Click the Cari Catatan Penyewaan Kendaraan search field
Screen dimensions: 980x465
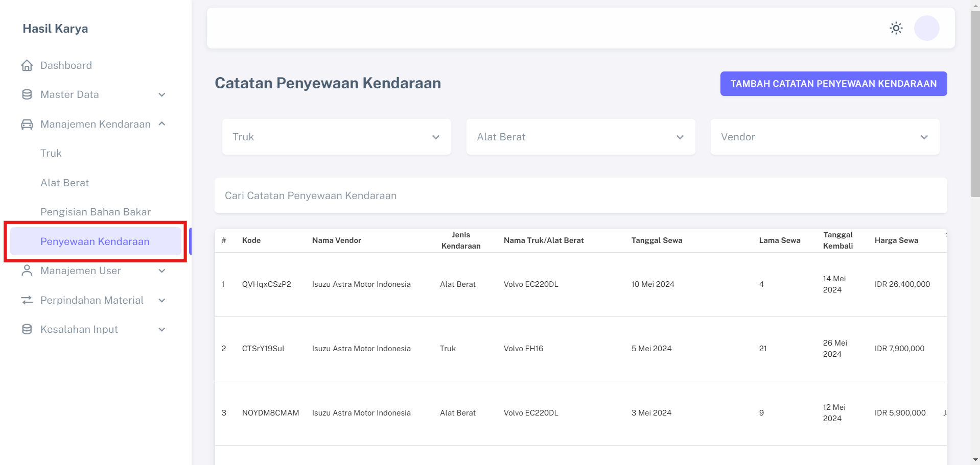[580, 195]
